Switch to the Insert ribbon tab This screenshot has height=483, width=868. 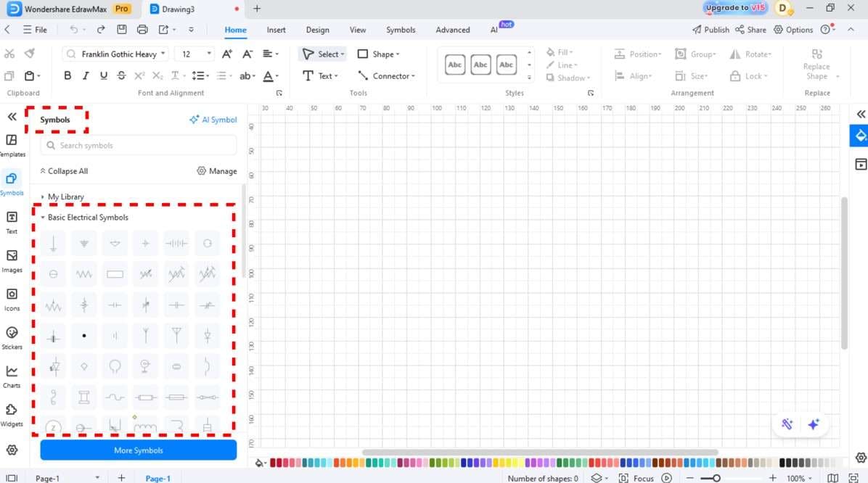pyautogui.click(x=276, y=30)
